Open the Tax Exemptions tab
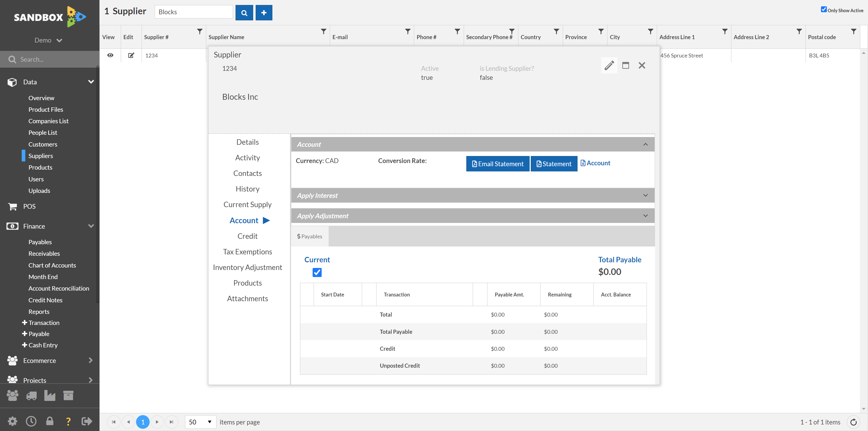Viewport: 868px width, 431px height. [x=247, y=252]
